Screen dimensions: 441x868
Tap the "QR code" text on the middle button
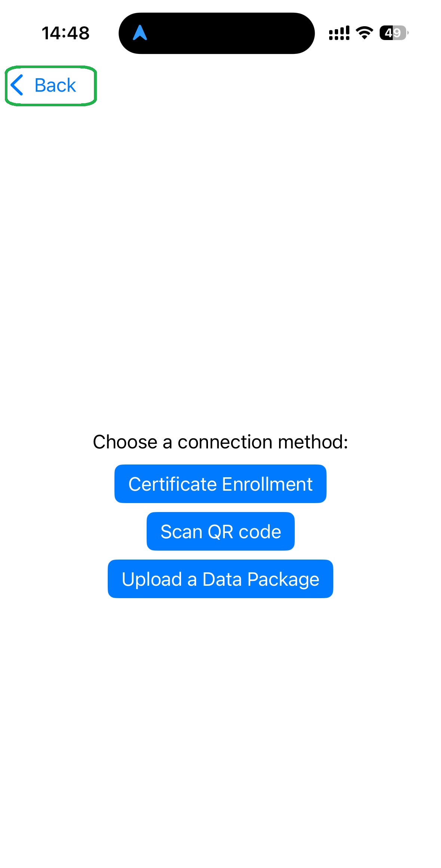244,532
